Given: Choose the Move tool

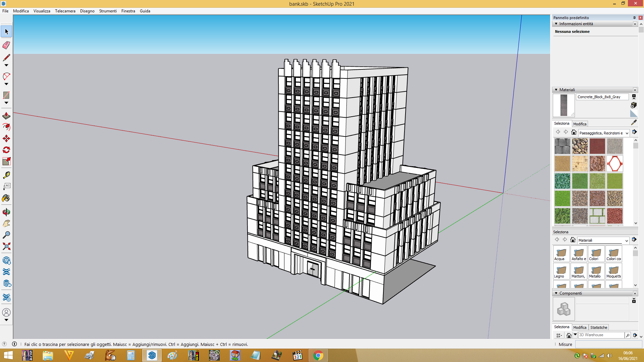Looking at the screenshot, I should click(6, 138).
